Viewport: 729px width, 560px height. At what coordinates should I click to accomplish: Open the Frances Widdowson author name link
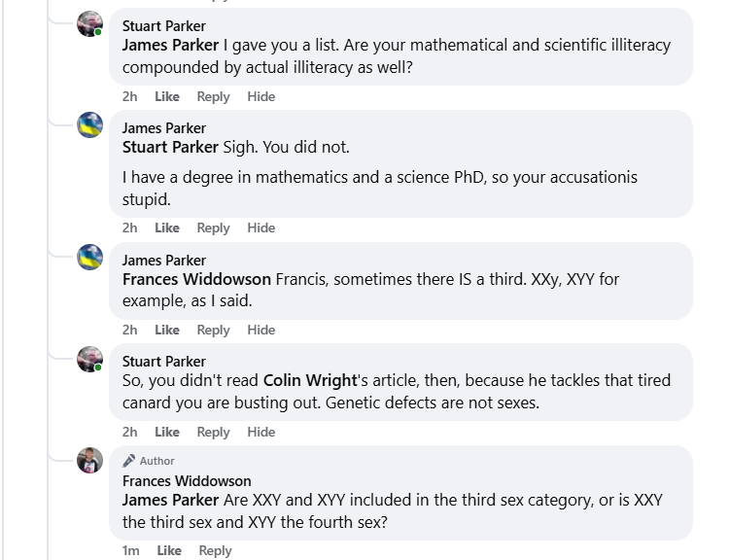pyautogui.click(x=187, y=480)
